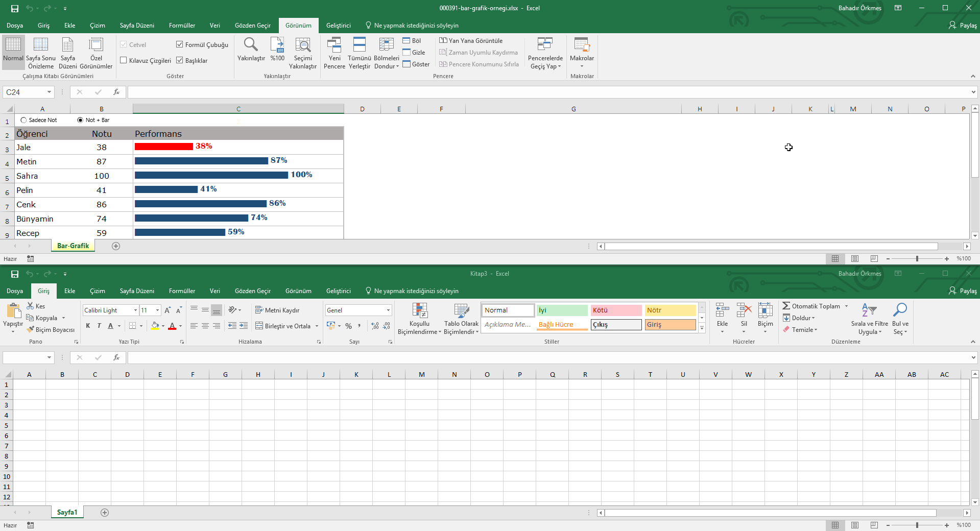Switch to page break preview in top window status bar

tap(874, 259)
